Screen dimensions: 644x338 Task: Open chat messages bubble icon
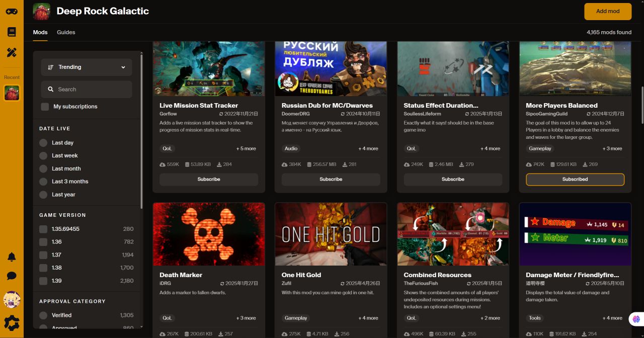(12, 276)
